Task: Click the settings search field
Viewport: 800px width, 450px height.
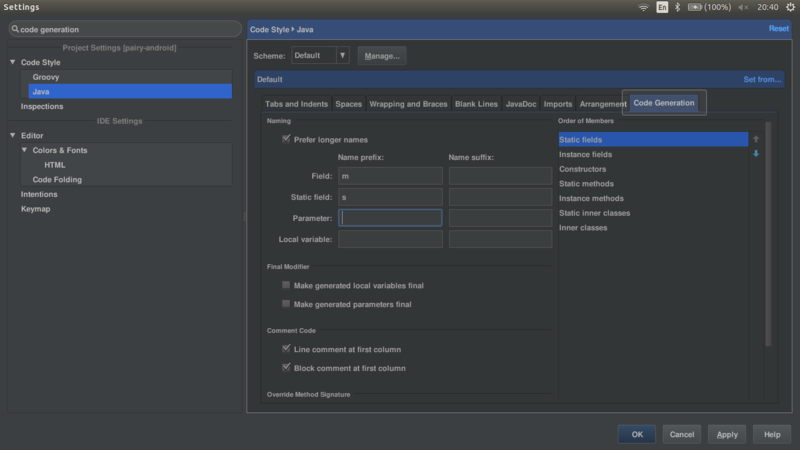Action: pyautogui.click(x=125, y=29)
